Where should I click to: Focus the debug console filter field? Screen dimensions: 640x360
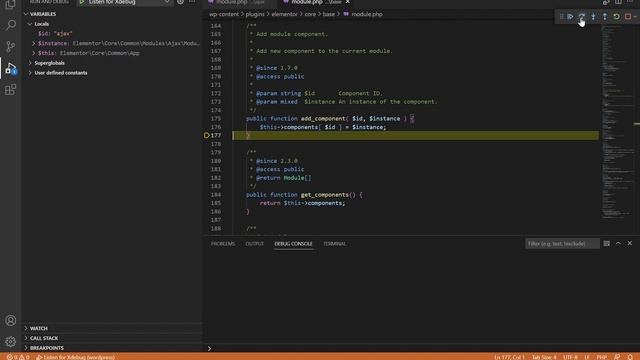click(x=562, y=244)
